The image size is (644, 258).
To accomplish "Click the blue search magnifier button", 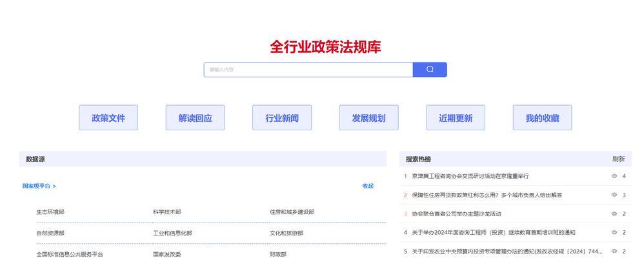I will point(430,70).
